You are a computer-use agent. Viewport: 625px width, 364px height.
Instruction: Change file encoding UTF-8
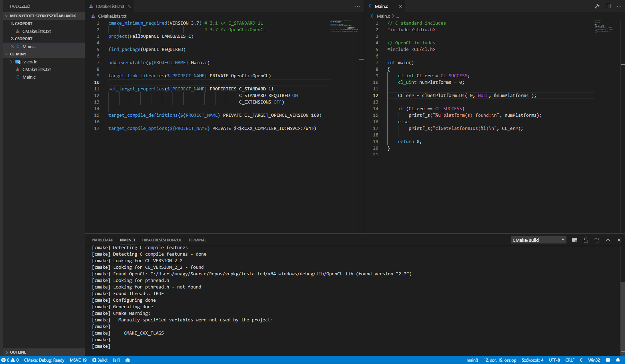point(554,360)
